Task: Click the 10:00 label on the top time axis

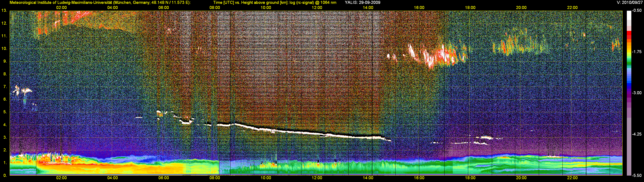Action: pyautogui.click(x=266, y=8)
